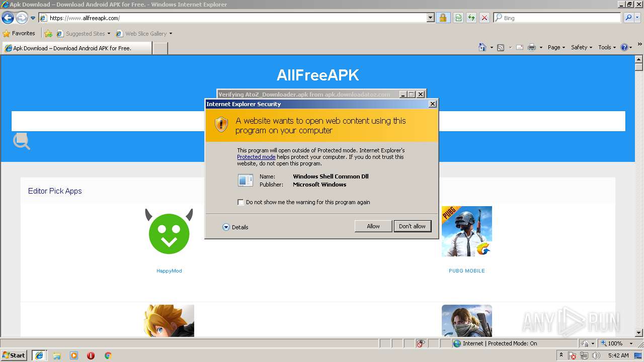Open the 100% zoom level dropdown
Viewport: 644px width, 362px height.
click(631, 343)
